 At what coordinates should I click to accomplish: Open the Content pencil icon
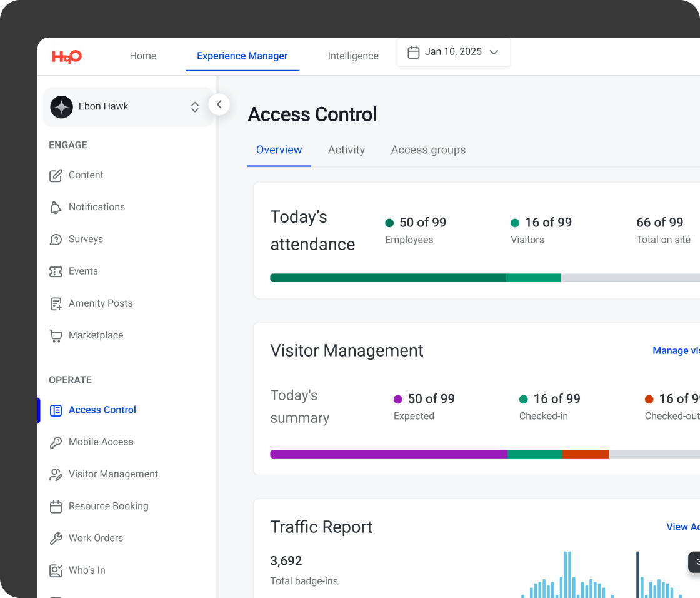point(56,175)
